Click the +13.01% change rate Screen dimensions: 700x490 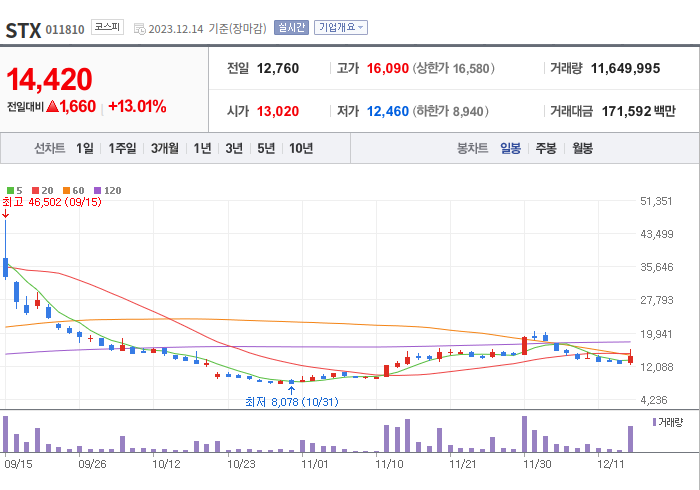[137, 106]
